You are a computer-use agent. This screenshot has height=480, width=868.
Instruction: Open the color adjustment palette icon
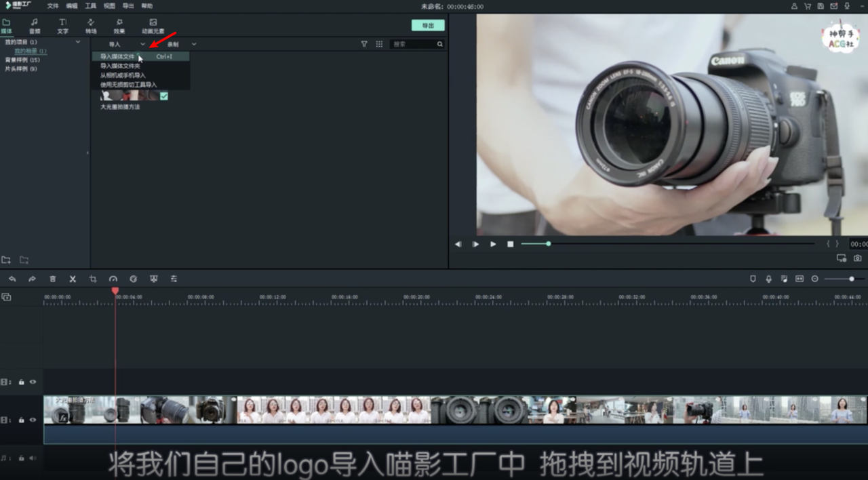(x=134, y=279)
